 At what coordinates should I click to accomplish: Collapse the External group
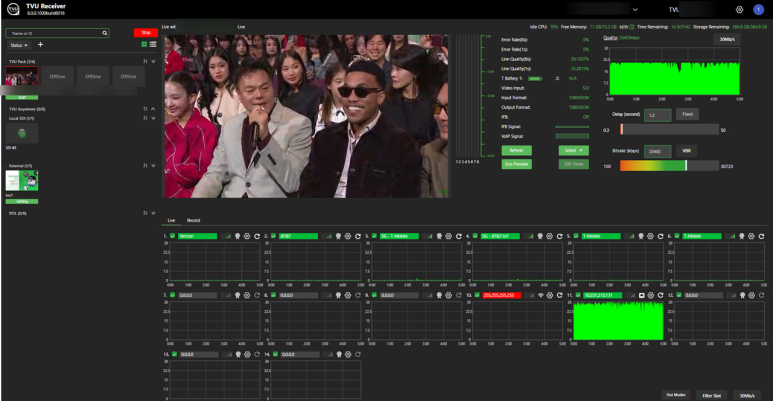(x=153, y=165)
